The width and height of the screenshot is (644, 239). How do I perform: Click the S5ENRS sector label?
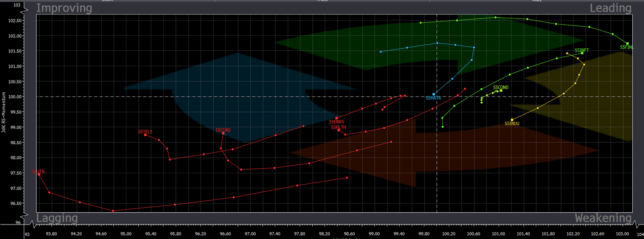[x=336, y=122]
